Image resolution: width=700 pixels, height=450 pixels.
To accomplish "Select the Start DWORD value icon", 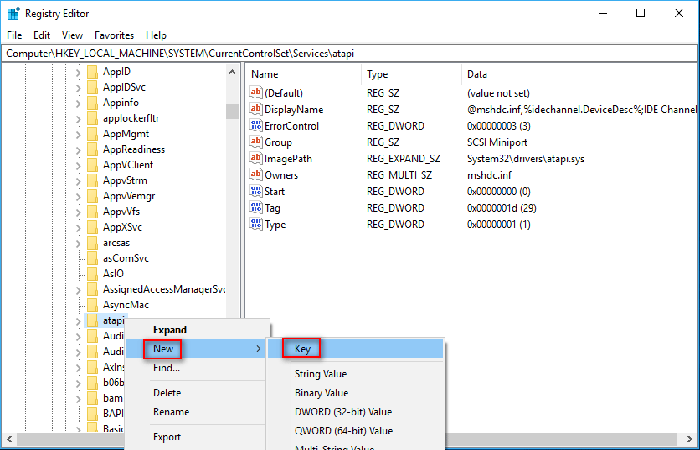I will (256, 191).
